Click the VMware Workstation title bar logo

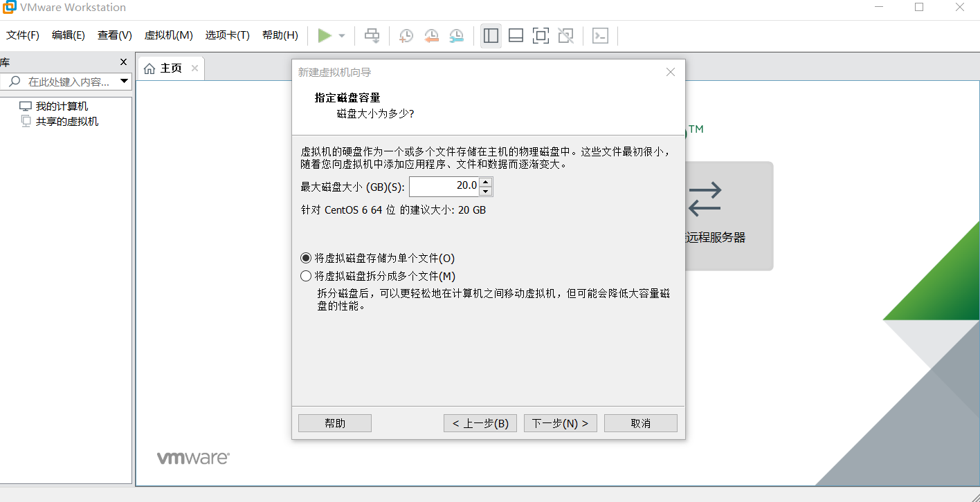(x=9, y=8)
